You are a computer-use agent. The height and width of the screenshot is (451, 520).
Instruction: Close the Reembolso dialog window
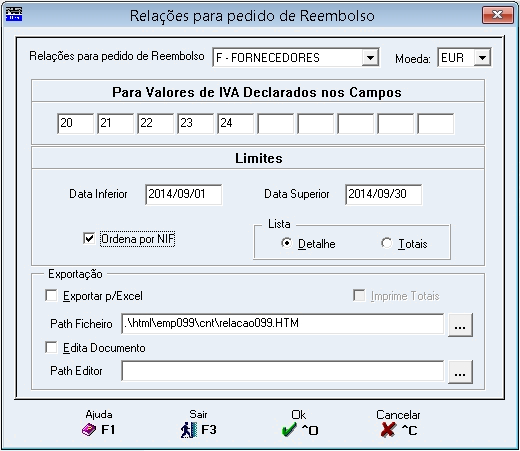pos(498,15)
